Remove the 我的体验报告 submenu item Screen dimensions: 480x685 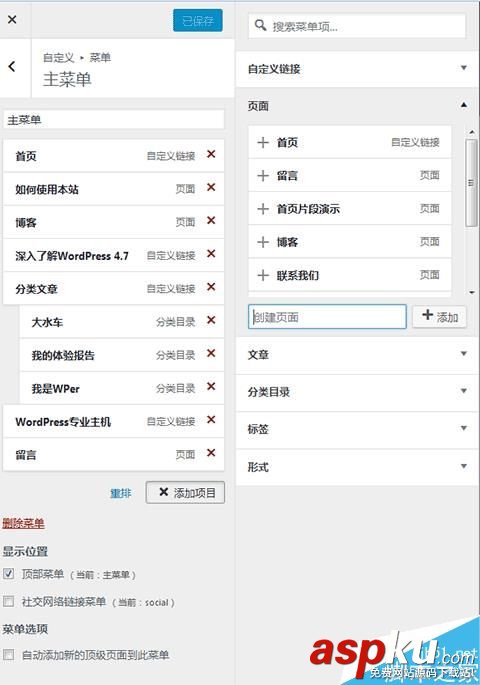[211, 353]
